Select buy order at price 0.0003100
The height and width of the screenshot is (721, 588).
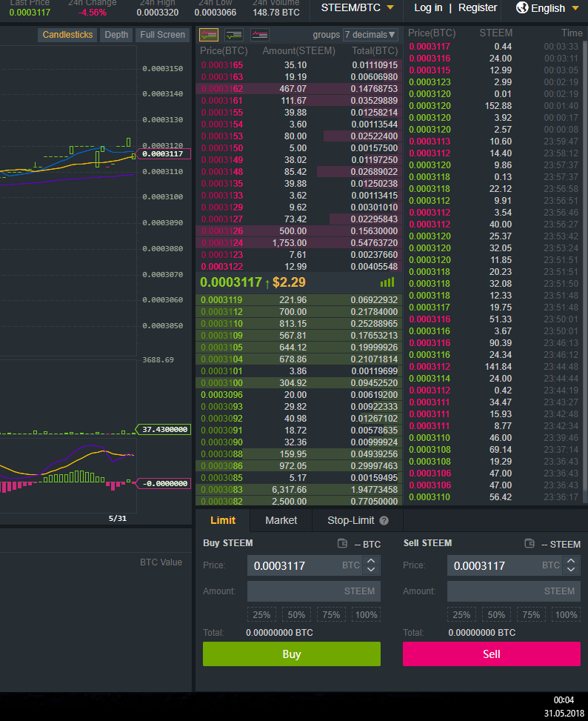tap(299, 383)
